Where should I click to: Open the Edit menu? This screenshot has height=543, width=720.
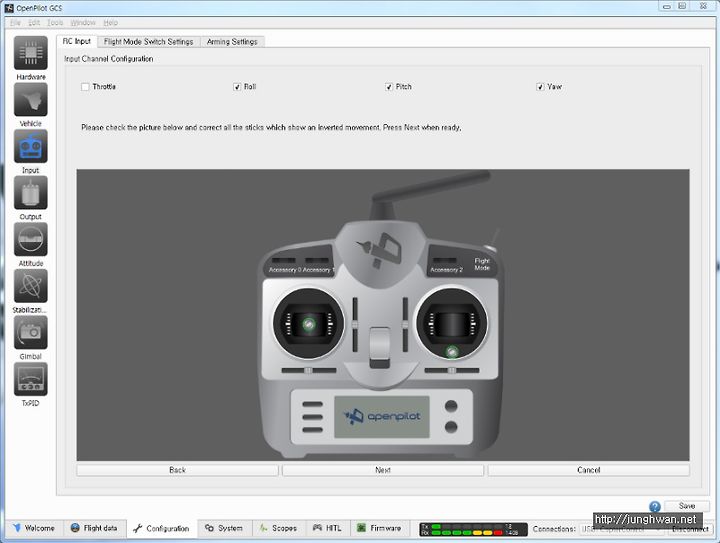click(34, 22)
